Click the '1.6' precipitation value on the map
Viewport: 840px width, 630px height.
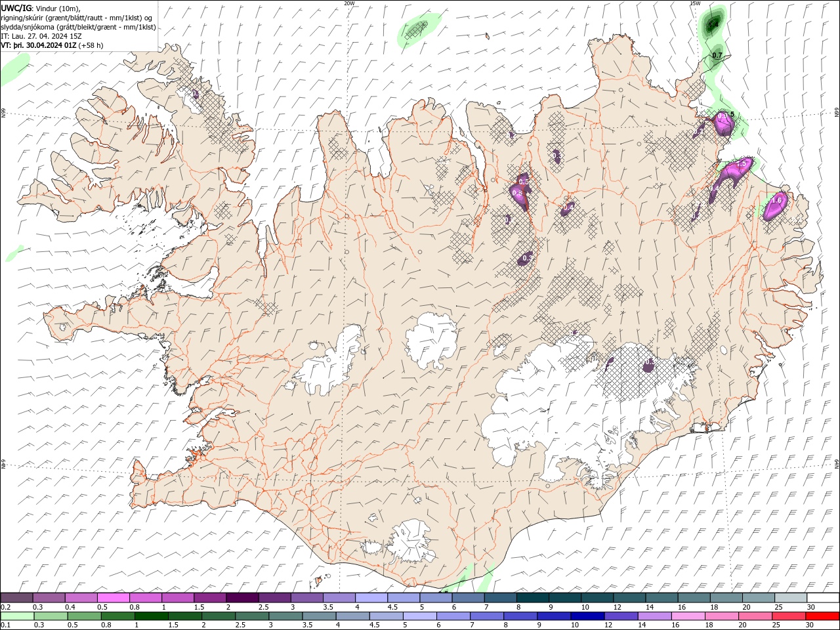pos(778,200)
